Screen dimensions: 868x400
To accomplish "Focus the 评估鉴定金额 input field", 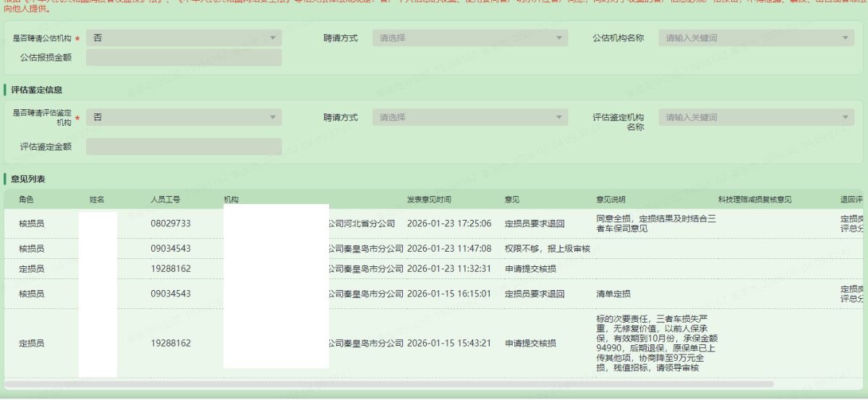I will [184, 147].
